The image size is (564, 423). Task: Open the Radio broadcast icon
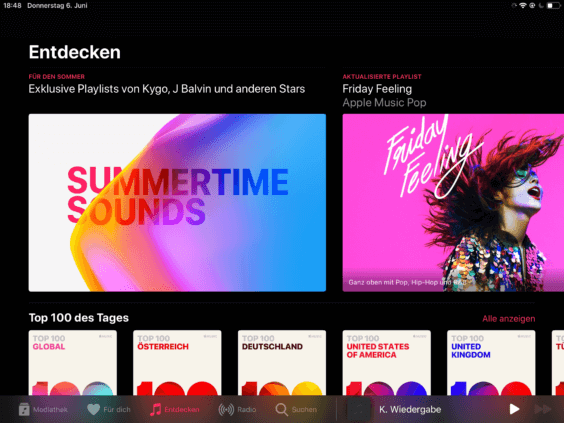click(x=226, y=409)
